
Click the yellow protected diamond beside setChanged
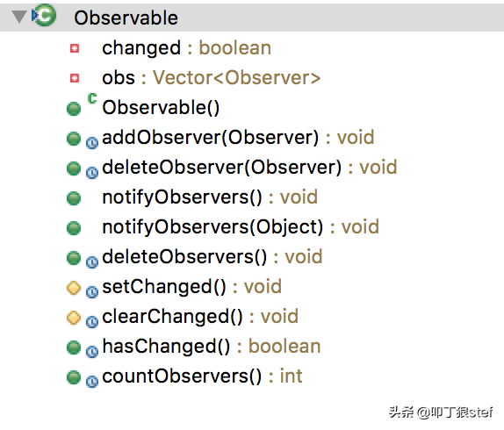74,288
